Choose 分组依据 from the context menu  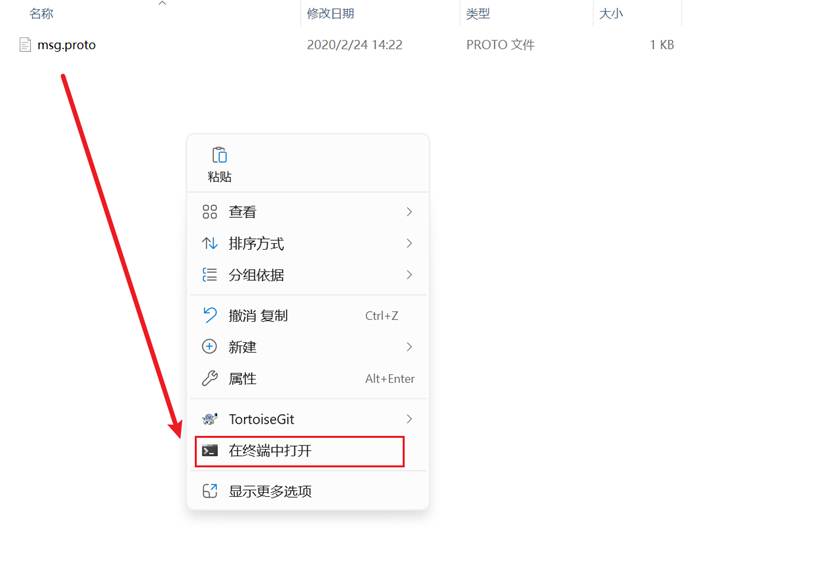pyautogui.click(x=308, y=274)
